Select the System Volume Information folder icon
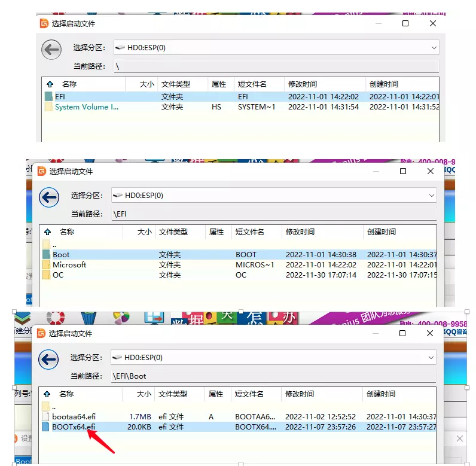Viewport: 476px width, 466px height. click(x=48, y=107)
